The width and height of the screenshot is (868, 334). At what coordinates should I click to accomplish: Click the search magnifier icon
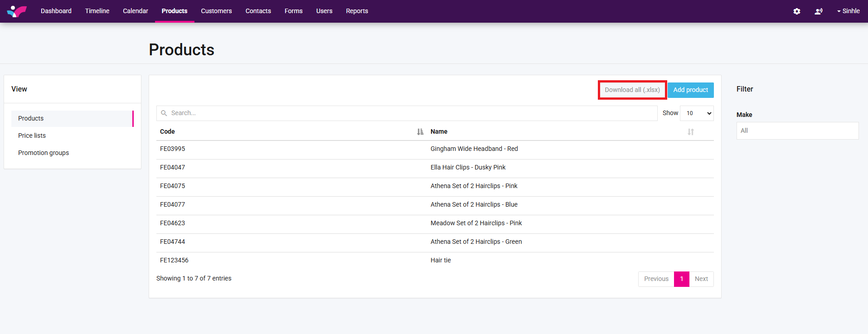pyautogui.click(x=164, y=113)
